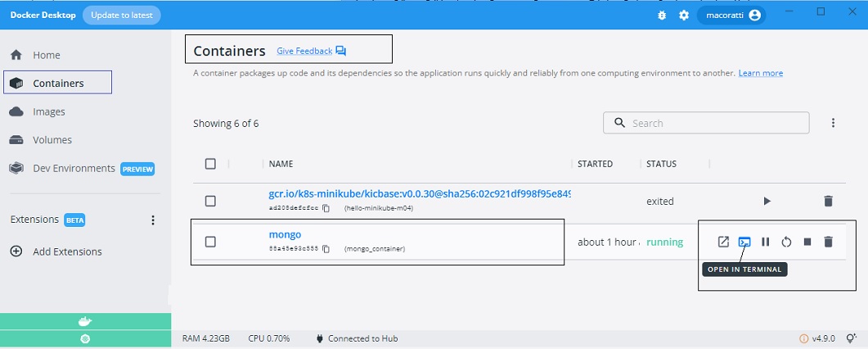This screenshot has width=868, height=349.
Task: Tick the mongo container checkbox
Action: click(210, 242)
